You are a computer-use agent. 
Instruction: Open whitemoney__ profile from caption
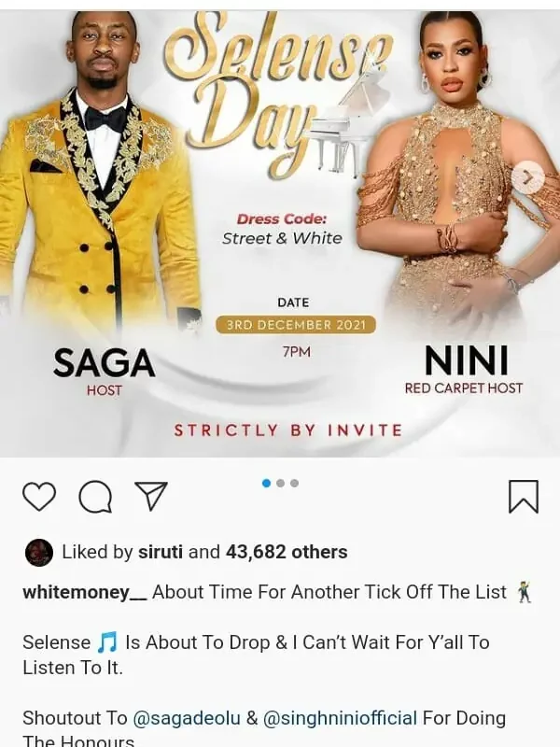pyautogui.click(x=85, y=592)
